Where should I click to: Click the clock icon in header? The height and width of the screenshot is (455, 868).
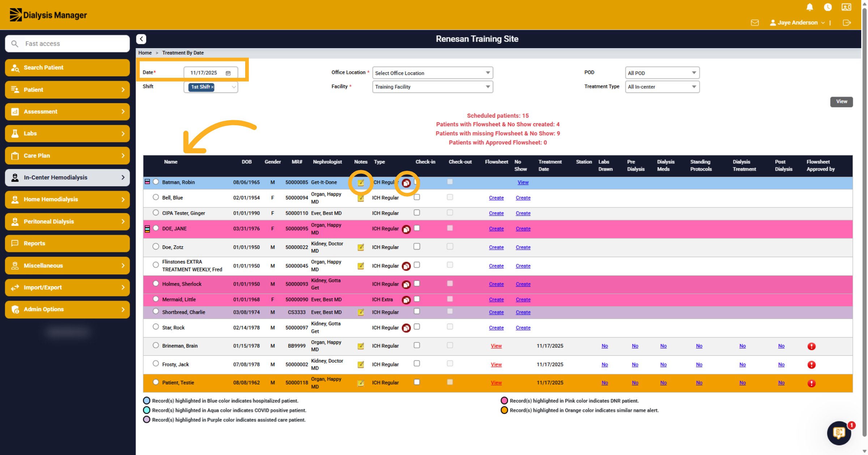point(828,7)
